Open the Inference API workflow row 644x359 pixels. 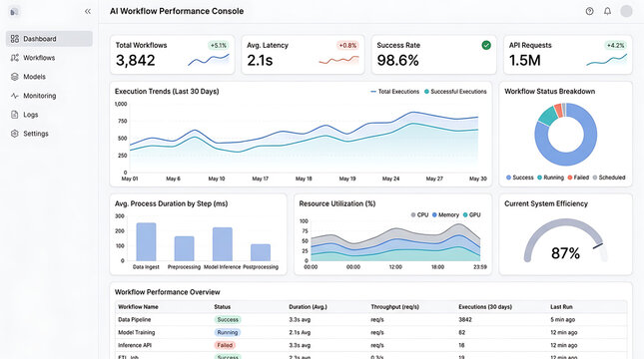click(x=371, y=345)
